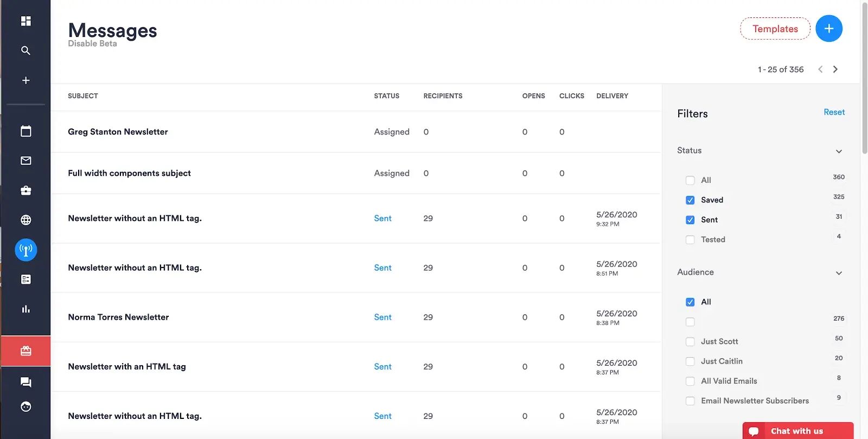Viewport: 868px width, 439px height.
Task: Check the All Valid Emails audience filter
Action: click(690, 381)
